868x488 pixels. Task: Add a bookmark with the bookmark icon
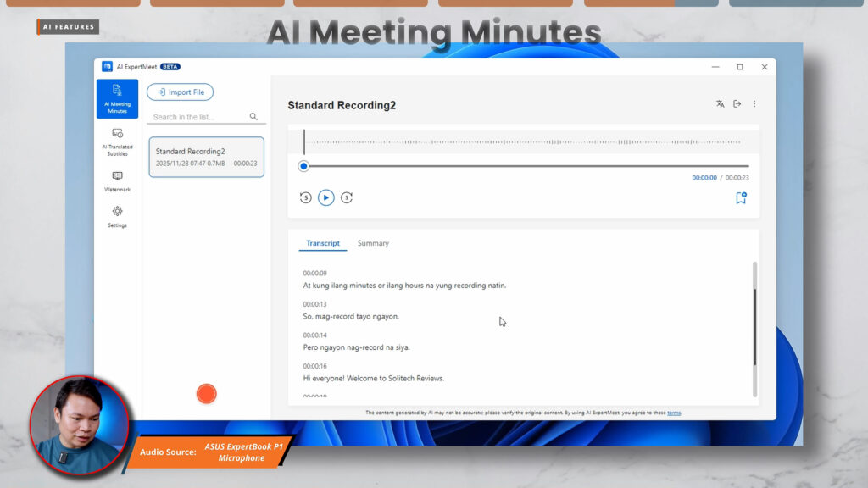pyautogui.click(x=740, y=198)
